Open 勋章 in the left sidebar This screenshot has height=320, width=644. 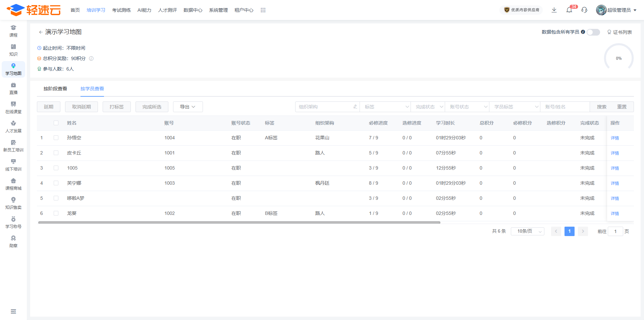(13, 241)
